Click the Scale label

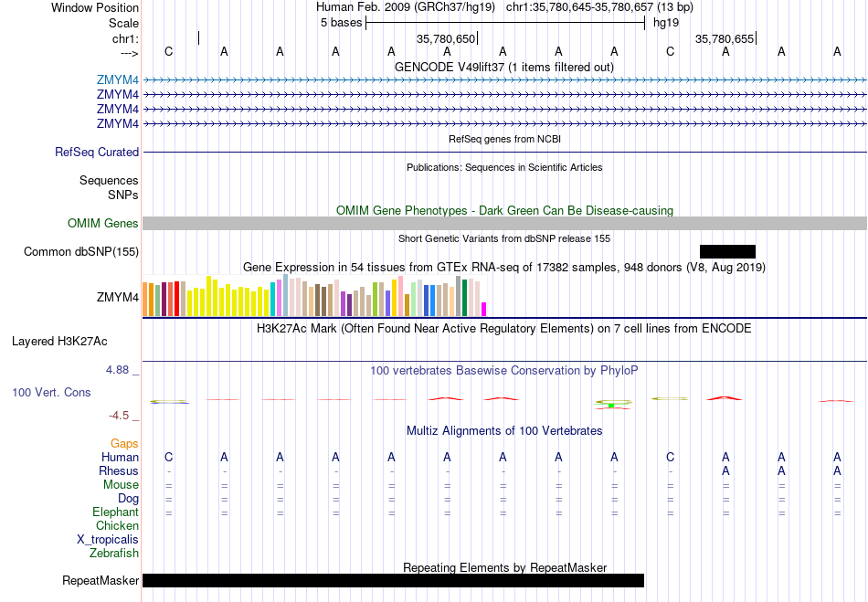123,23
